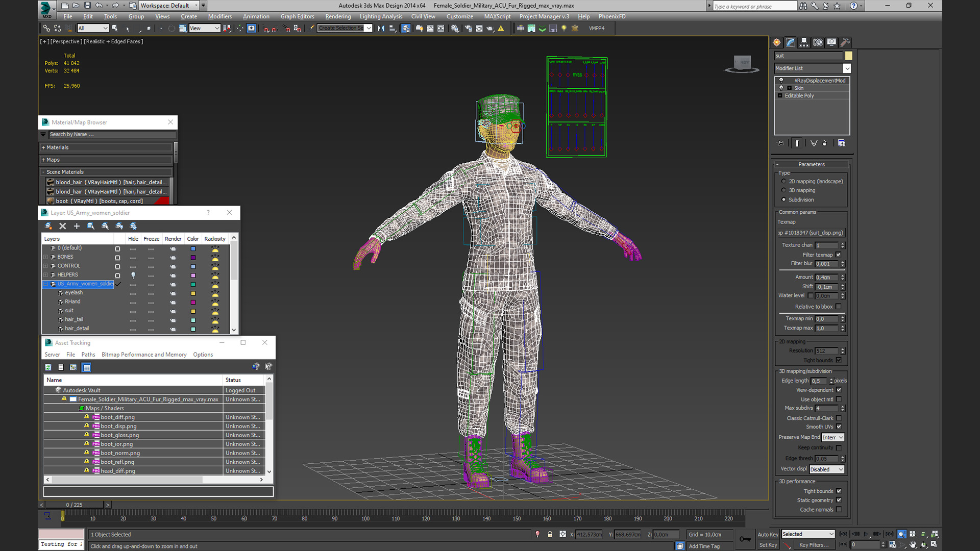Click the Mirror tool icon

[x=381, y=29]
